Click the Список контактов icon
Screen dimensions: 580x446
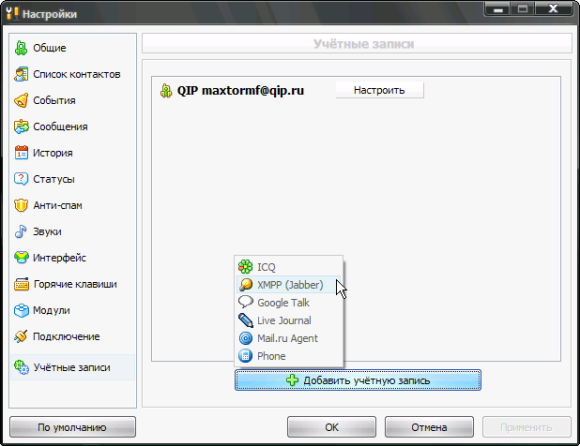[x=21, y=74]
